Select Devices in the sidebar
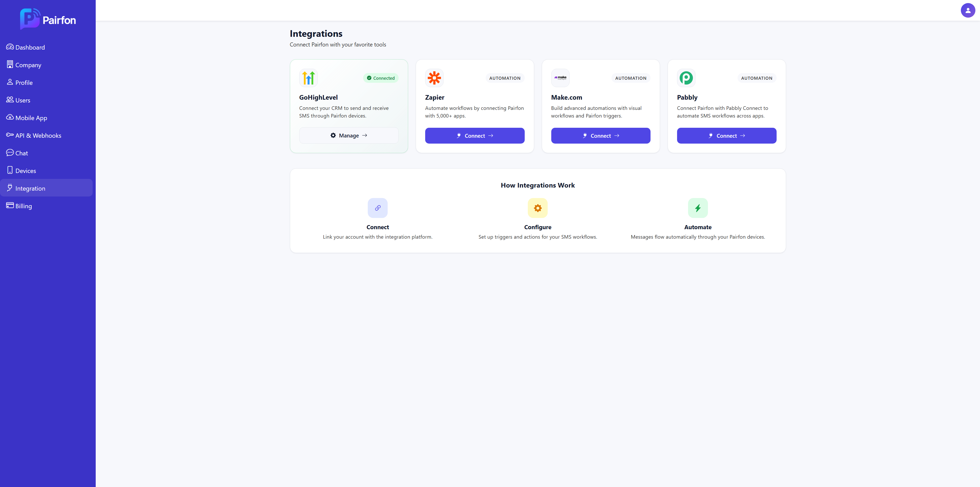Screen dimensions: 980x487 (26, 171)
